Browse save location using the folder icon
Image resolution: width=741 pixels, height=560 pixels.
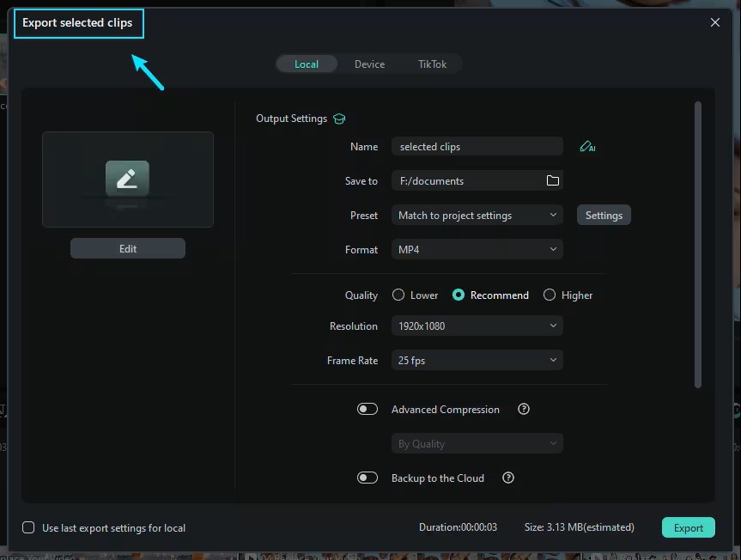tap(552, 180)
